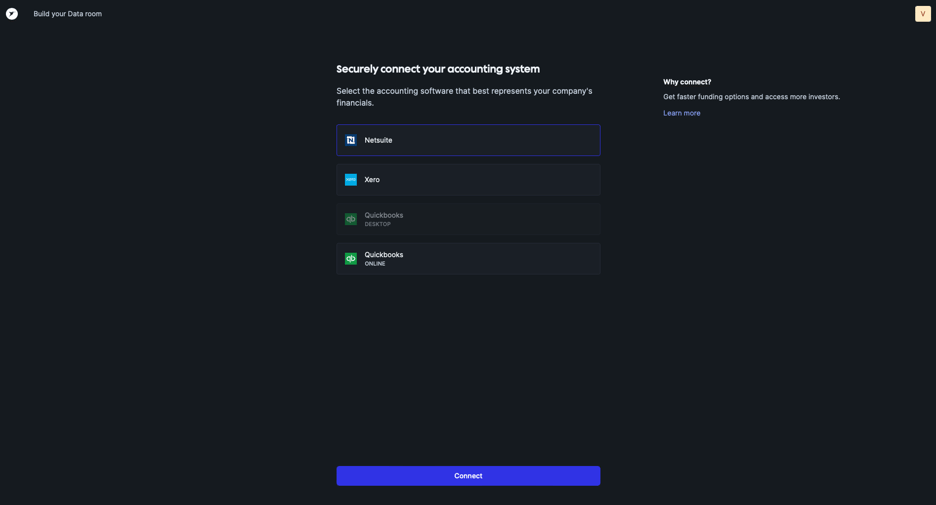The width and height of the screenshot is (936, 505).
Task: Click the 'Why connect?' heading
Action: coord(687,82)
